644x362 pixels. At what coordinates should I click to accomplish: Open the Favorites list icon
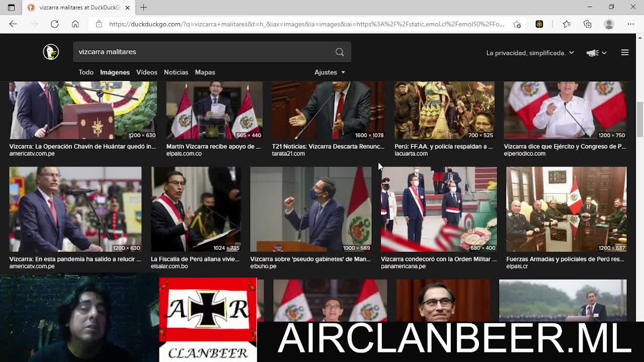567,24
